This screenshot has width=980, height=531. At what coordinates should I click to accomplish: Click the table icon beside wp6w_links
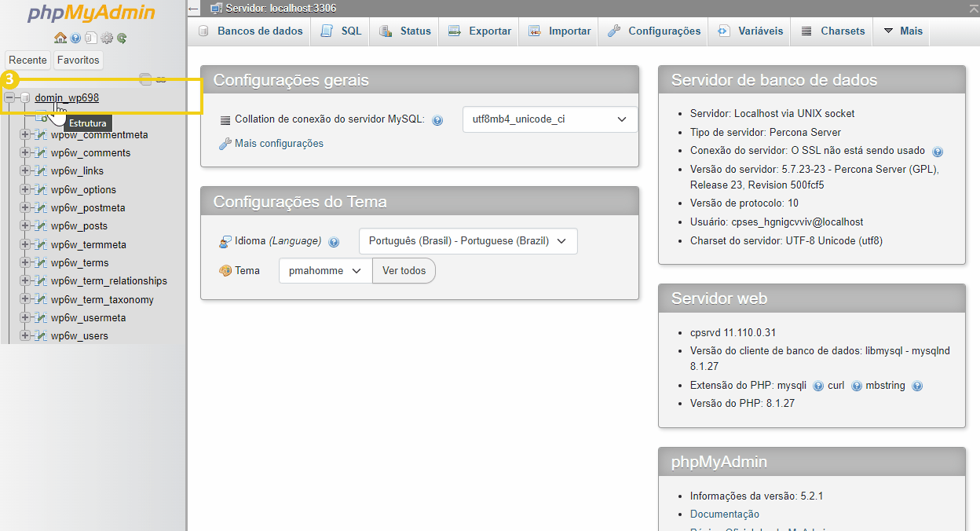coord(40,170)
